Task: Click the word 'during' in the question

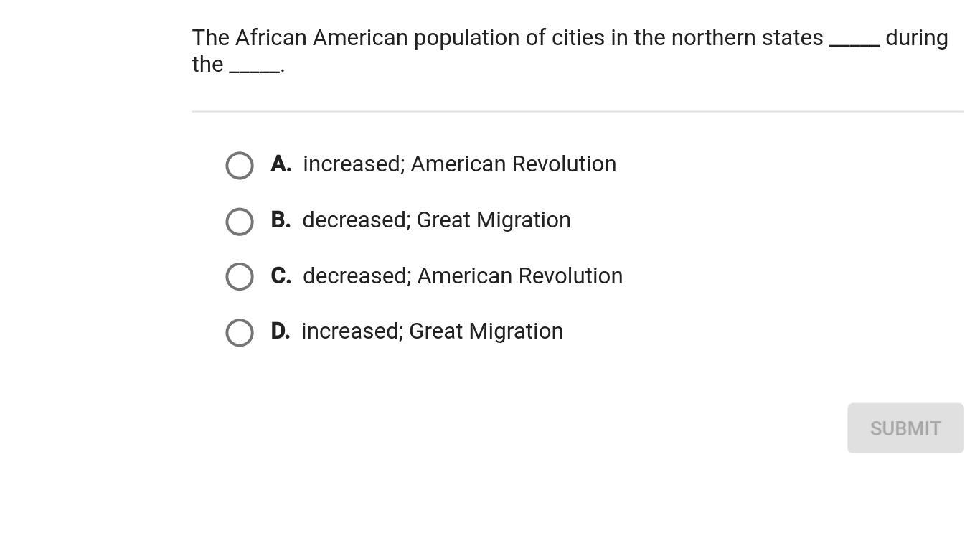Action: [x=917, y=38]
